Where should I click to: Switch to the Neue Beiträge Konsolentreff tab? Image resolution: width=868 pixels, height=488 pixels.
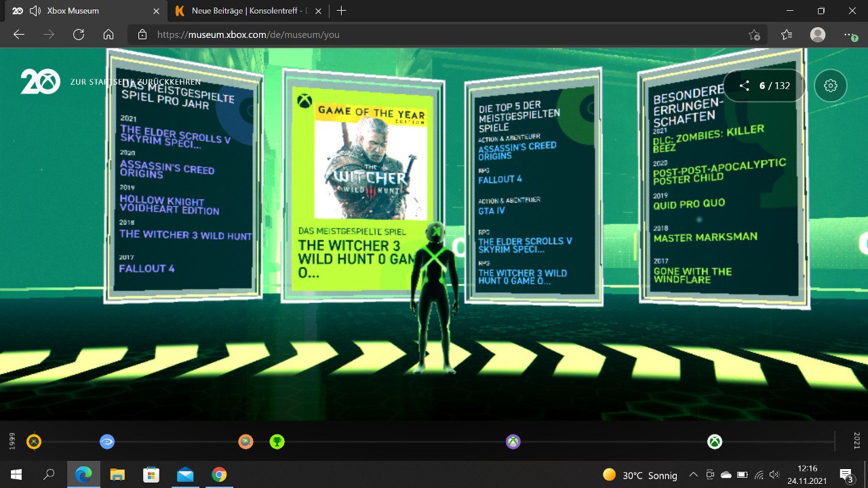click(x=248, y=11)
